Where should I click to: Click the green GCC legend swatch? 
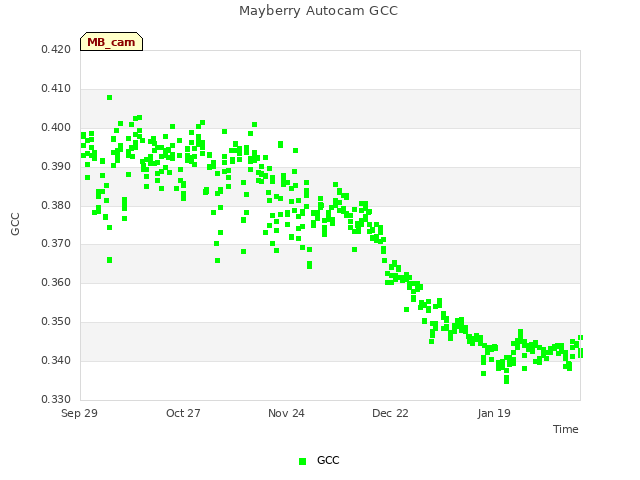pyautogui.click(x=302, y=461)
